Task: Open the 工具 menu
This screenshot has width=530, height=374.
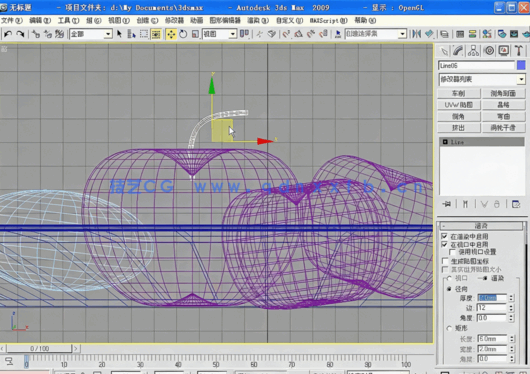Action: coord(68,21)
